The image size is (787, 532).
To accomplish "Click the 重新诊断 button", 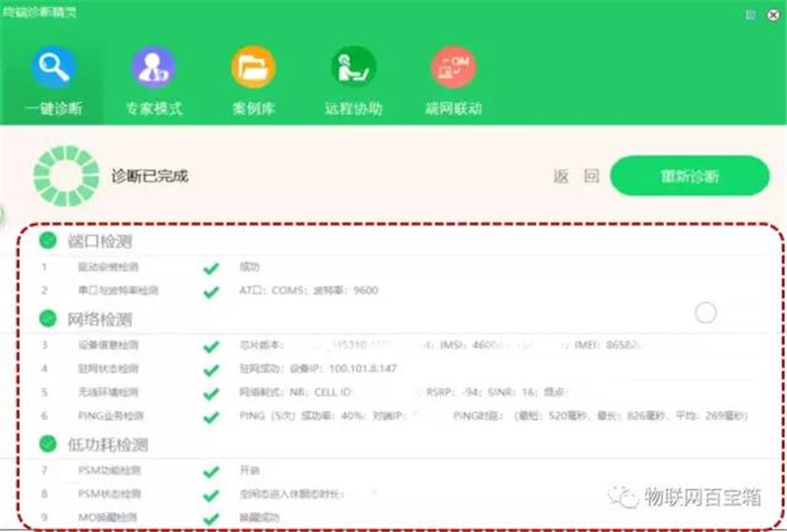I will click(689, 177).
